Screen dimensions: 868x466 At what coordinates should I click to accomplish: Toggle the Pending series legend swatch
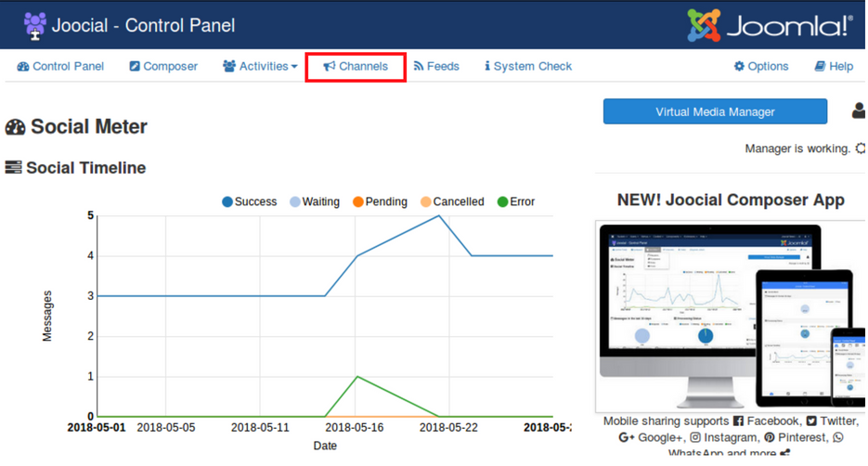click(358, 202)
